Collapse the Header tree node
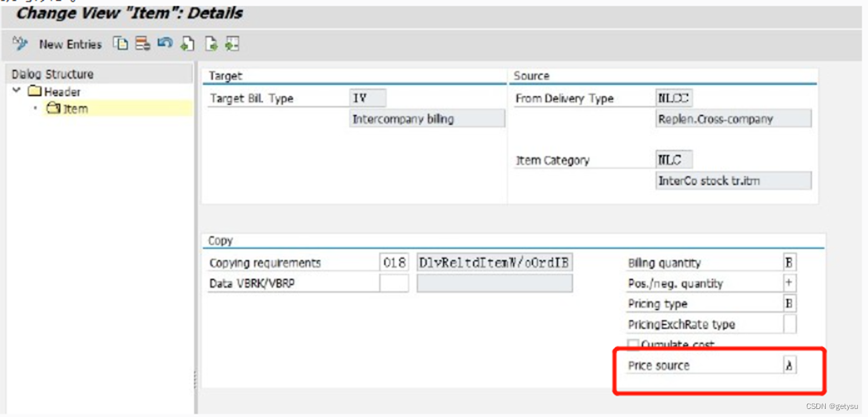 tap(15, 90)
